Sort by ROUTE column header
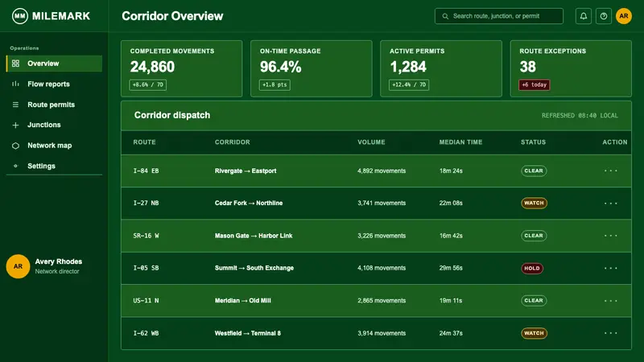The height and width of the screenshot is (362, 644). [x=145, y=142]
